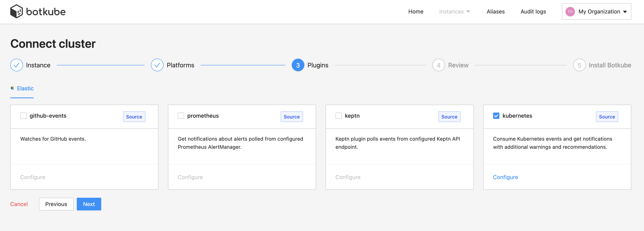Enable the github-events plugin checkbox

click(23, 116)
